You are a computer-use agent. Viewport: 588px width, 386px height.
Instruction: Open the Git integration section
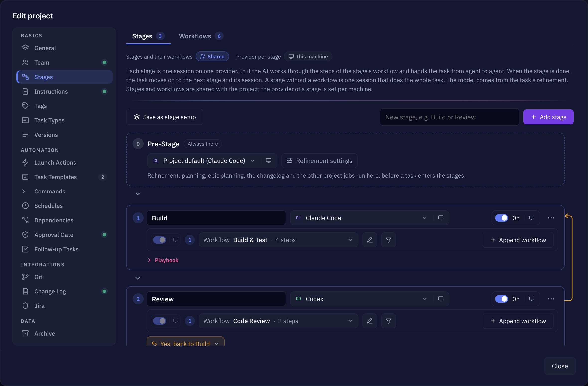pos(64,277)
